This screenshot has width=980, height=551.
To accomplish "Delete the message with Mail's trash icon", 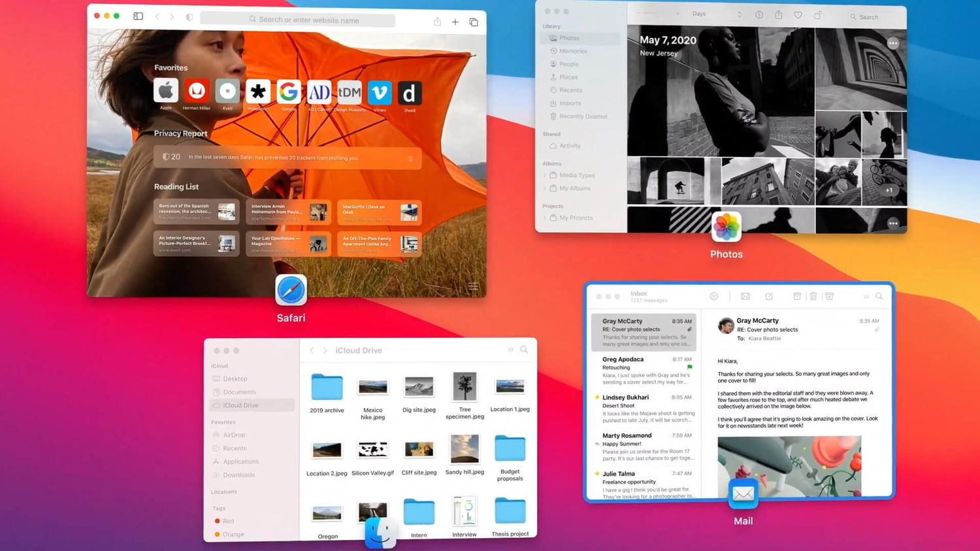I will (813, 296).
